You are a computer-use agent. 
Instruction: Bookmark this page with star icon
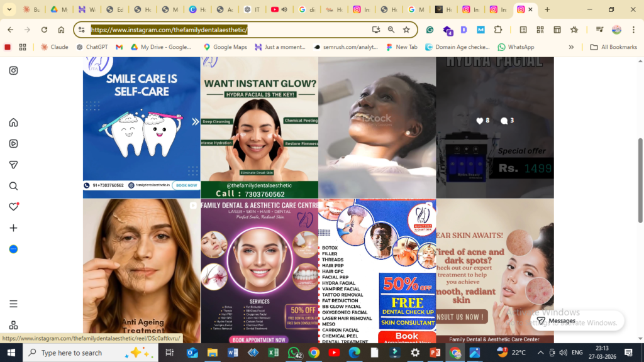[x=406, y=30]
